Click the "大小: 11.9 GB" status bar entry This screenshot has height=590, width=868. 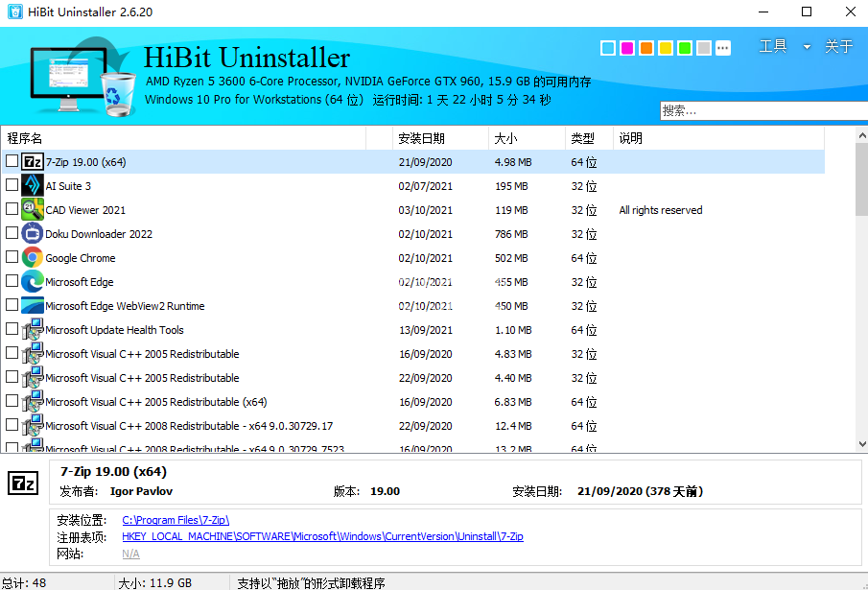155,583
